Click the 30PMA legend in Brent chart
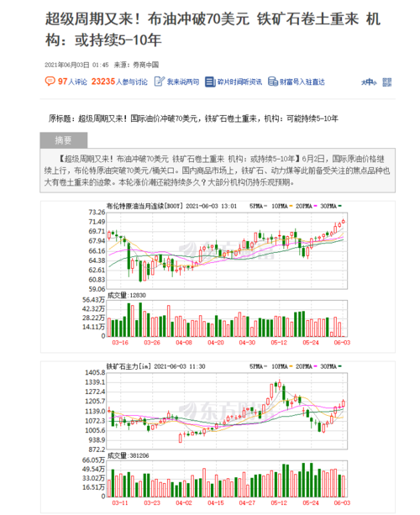 (x=331, y=206)
